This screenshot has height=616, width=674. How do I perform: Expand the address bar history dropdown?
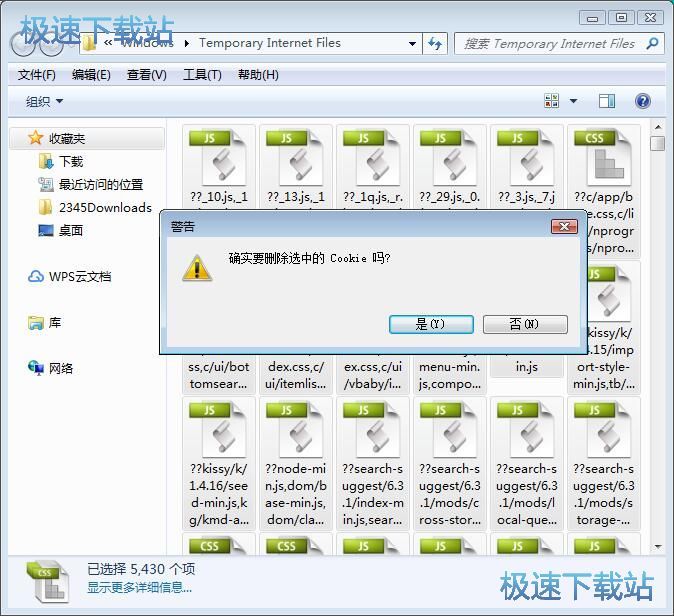click(412, 43)
